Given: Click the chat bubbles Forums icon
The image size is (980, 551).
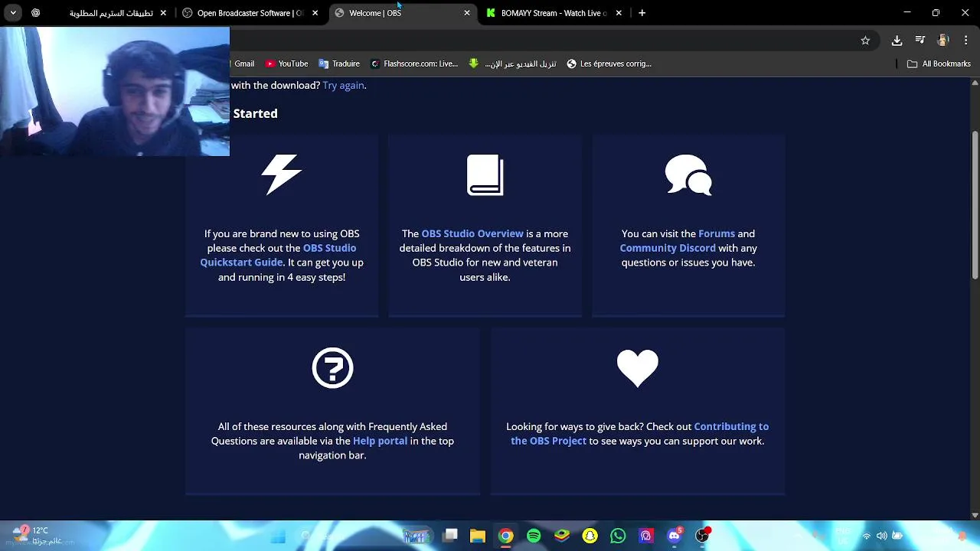Looking at the screenshot, I should pos(688,174).
